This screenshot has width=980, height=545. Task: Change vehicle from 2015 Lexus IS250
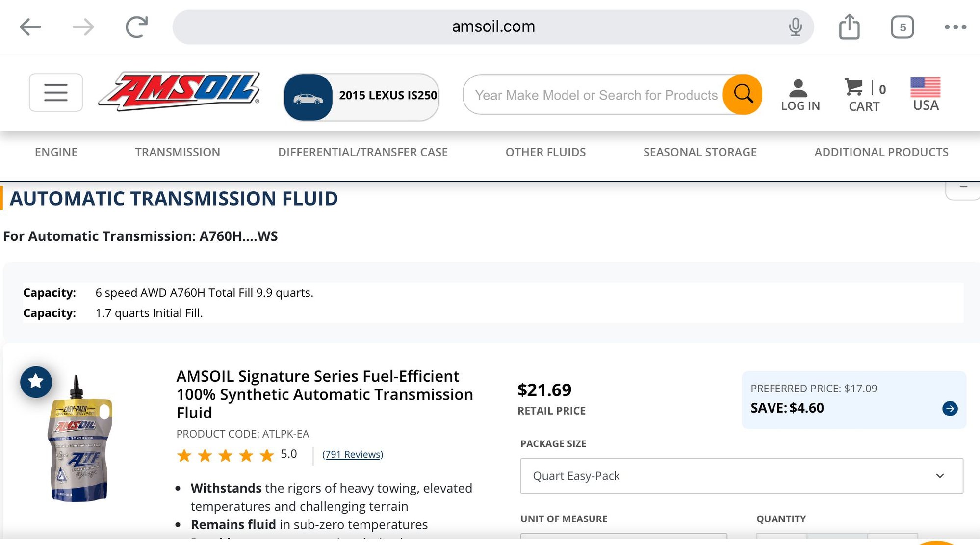[x=361, y=97]
